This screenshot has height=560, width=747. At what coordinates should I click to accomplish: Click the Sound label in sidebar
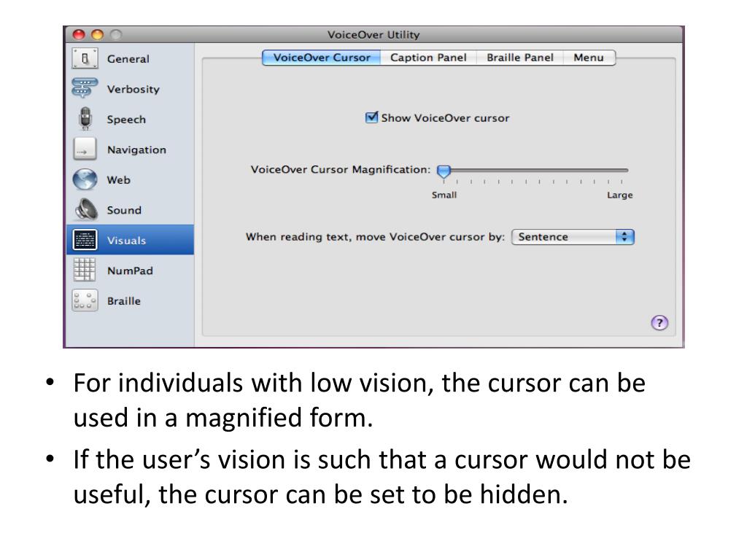124,211
